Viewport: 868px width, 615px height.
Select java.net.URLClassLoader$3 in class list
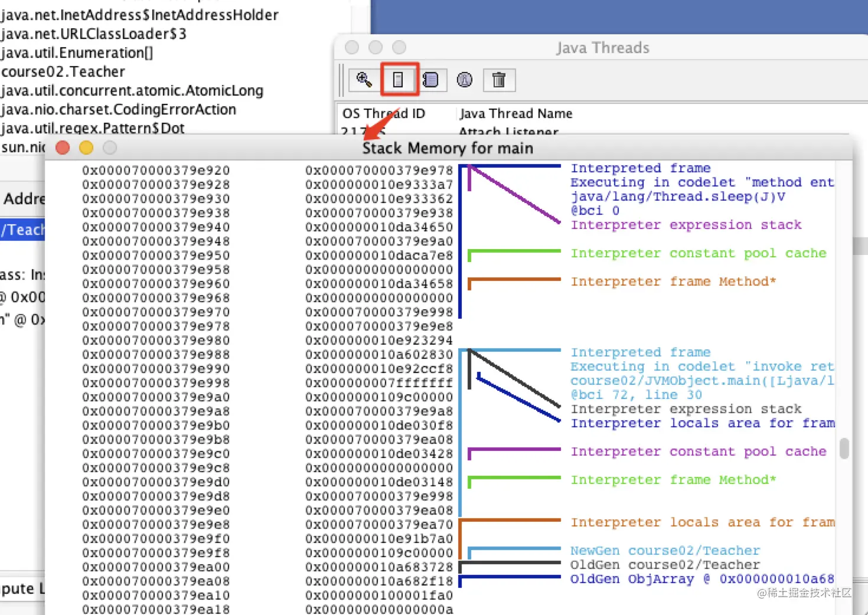pyautogui.click(x=93, y=34)
